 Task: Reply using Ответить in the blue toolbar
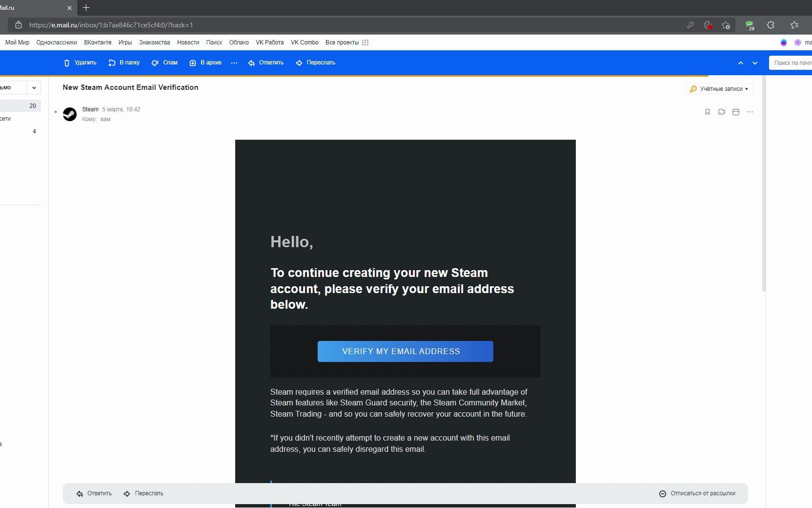[x=266, y=63]
